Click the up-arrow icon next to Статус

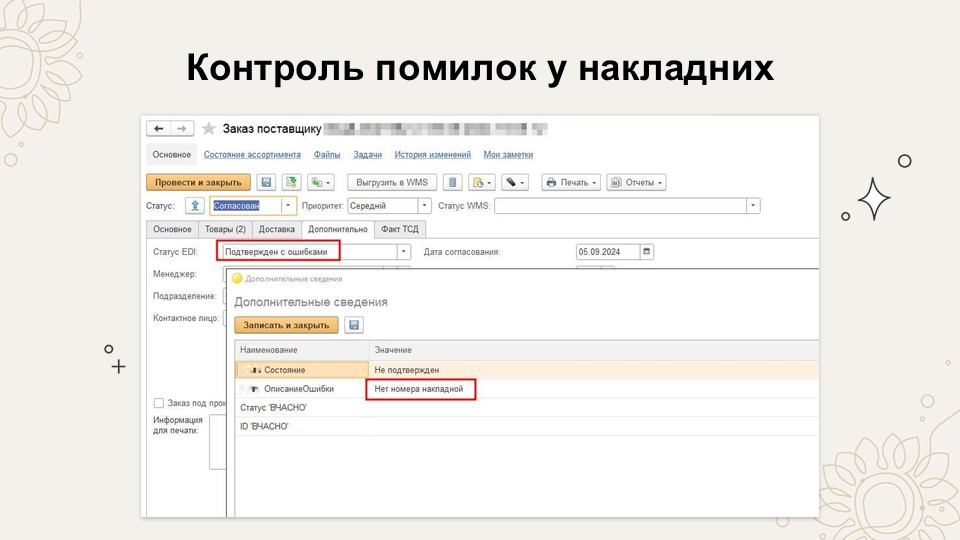pyautogui.click(x=194, y=205)
